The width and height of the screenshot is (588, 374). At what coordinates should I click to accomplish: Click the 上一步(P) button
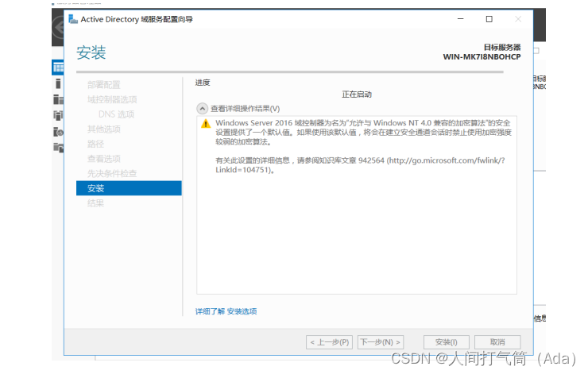coord(329,342)
